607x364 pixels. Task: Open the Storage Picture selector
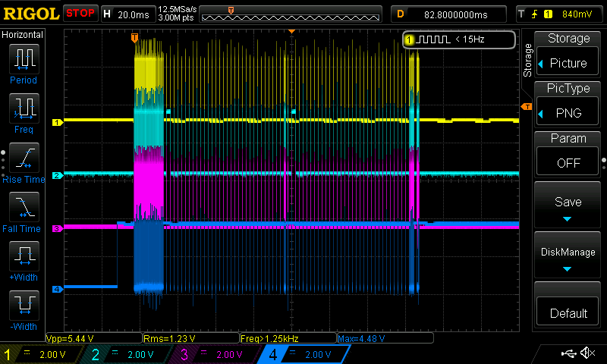pyautogui.click(x=568, y=63)
